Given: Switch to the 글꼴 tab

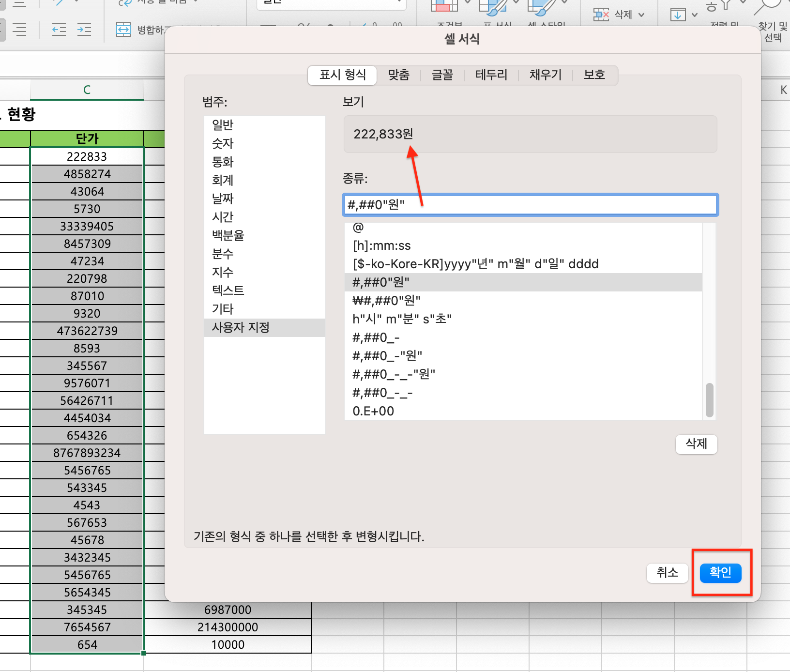Looking at the screenshot, I should 442,75.
